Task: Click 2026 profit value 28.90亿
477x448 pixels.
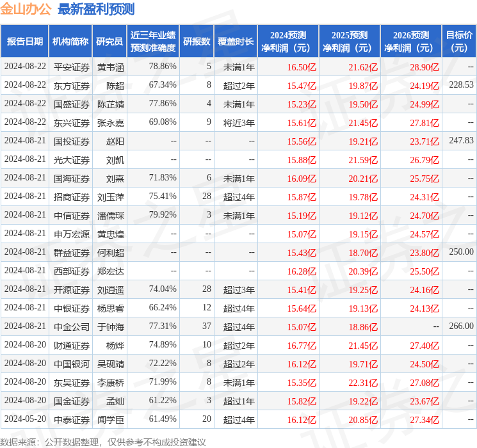Action: 424,67
